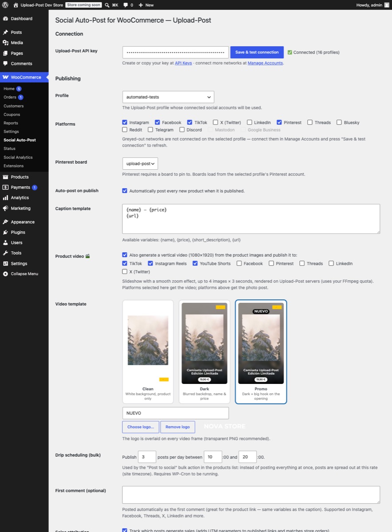Follow the Manage Accounts link
Image resolution: width=392 pixels, height=532 pixels.
[x=265, y=63]
